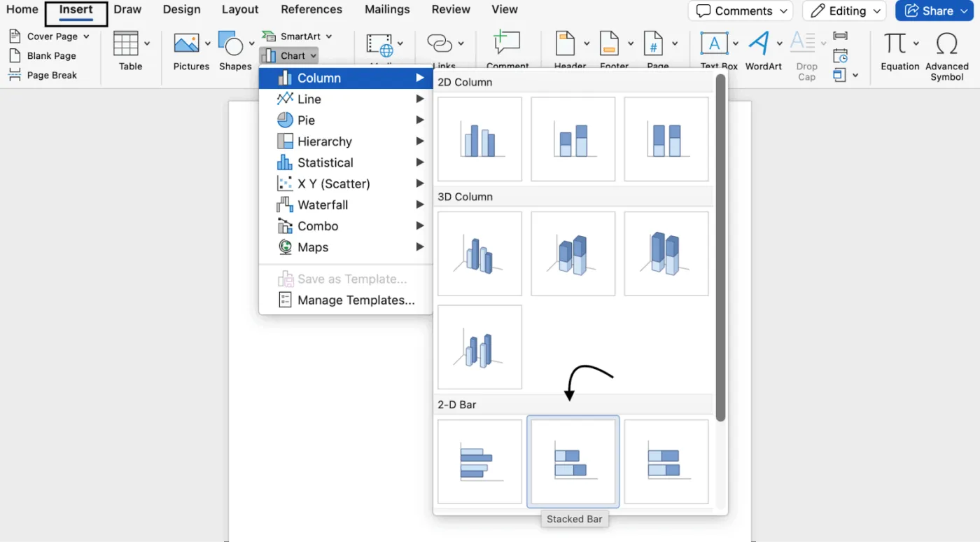Insert a Cover Page

click(x=49, y=36)
